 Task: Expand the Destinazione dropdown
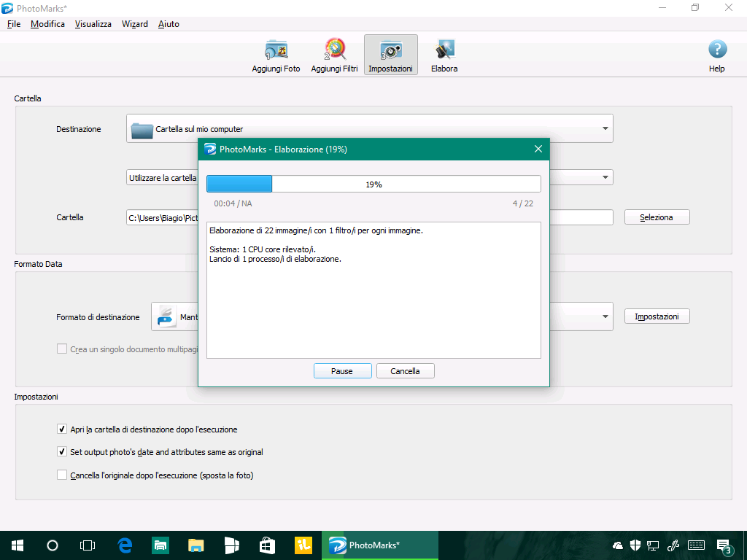[x=605, y=128]
